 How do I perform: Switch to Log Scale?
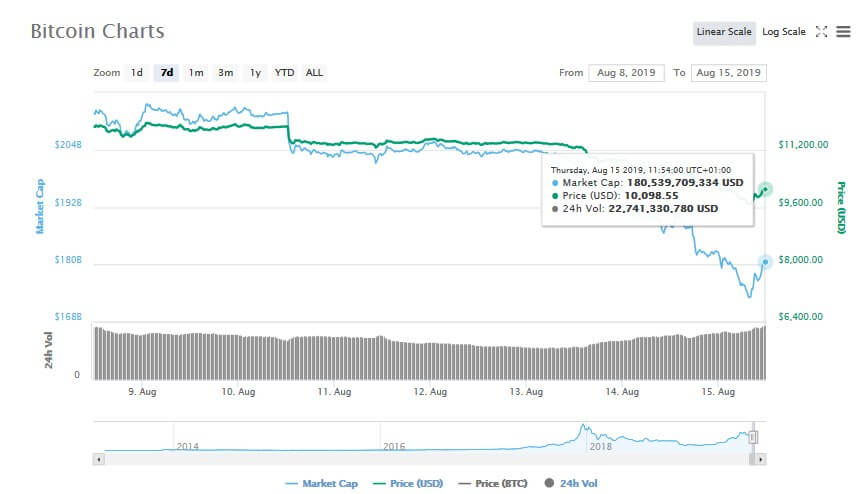point(783,32)
